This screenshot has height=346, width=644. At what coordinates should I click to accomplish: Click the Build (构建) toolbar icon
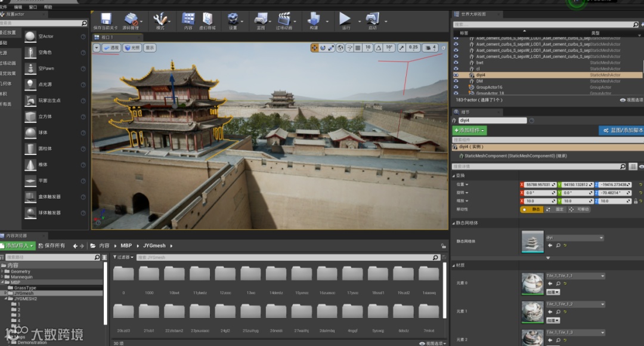click(314, 19)
